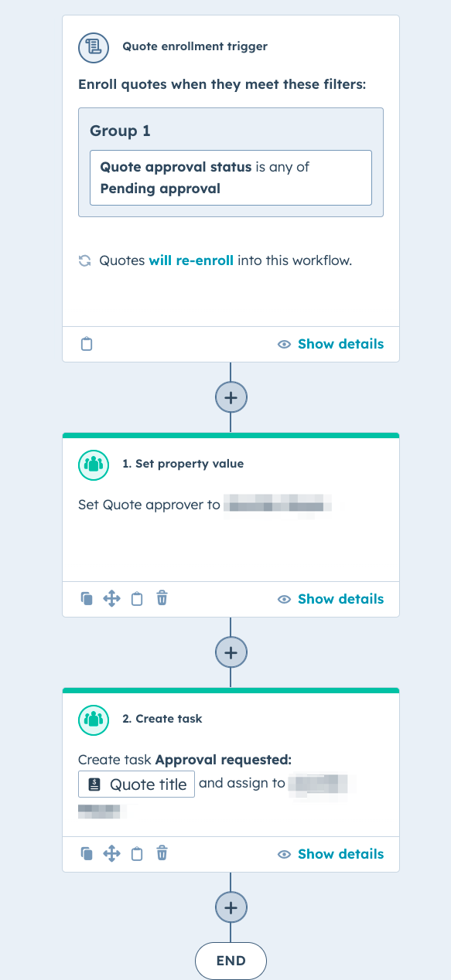Click the Quote enrollment trigger scroll icon

point(93,47)
